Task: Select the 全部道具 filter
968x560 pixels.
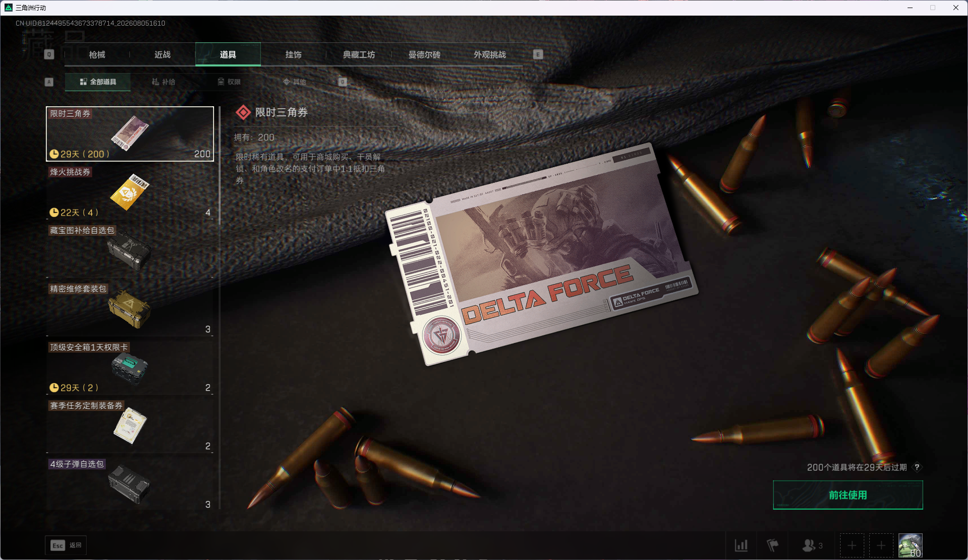Action: (x=98, y=82)
